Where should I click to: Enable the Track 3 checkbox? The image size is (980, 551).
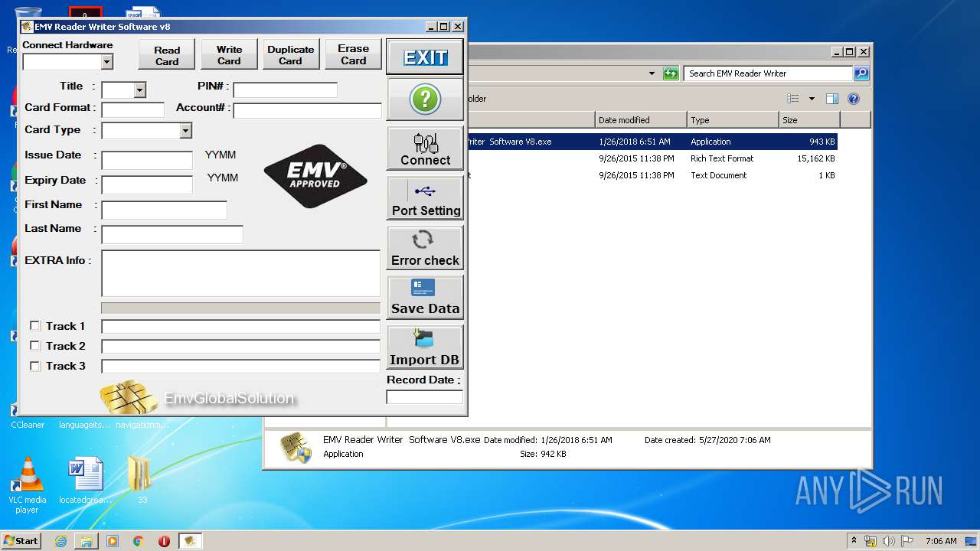pos(34,366)
